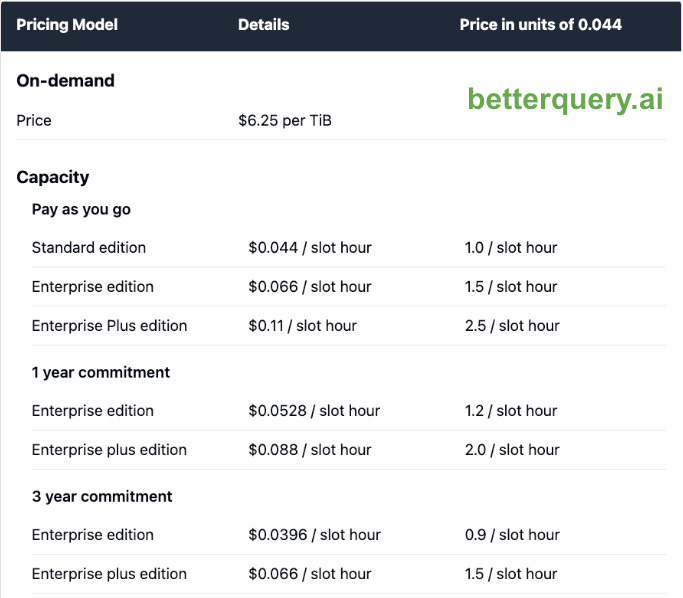The width and height of the screenshot is (683, 598).
Task: Click the Price in units of 0.044 header
Action: [x=540, y=24]
